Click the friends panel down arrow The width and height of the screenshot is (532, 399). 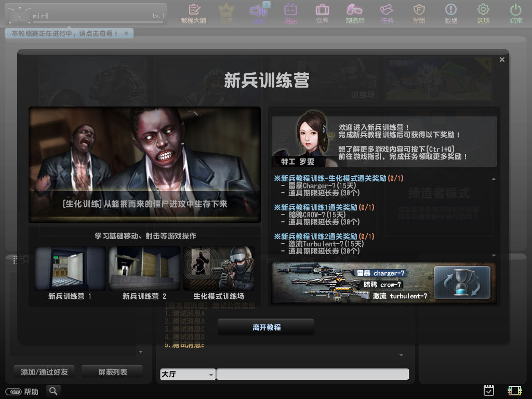click(x=140, y=352)
